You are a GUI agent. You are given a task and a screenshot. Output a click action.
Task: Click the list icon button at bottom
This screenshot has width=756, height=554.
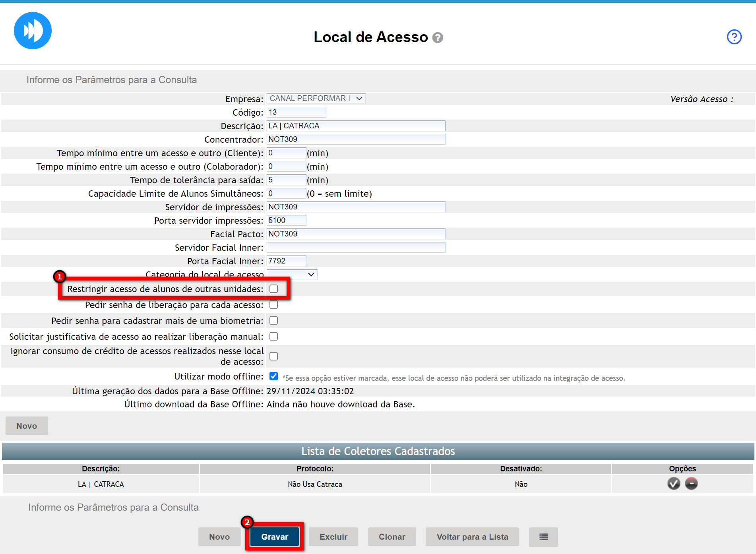(543, 537)
